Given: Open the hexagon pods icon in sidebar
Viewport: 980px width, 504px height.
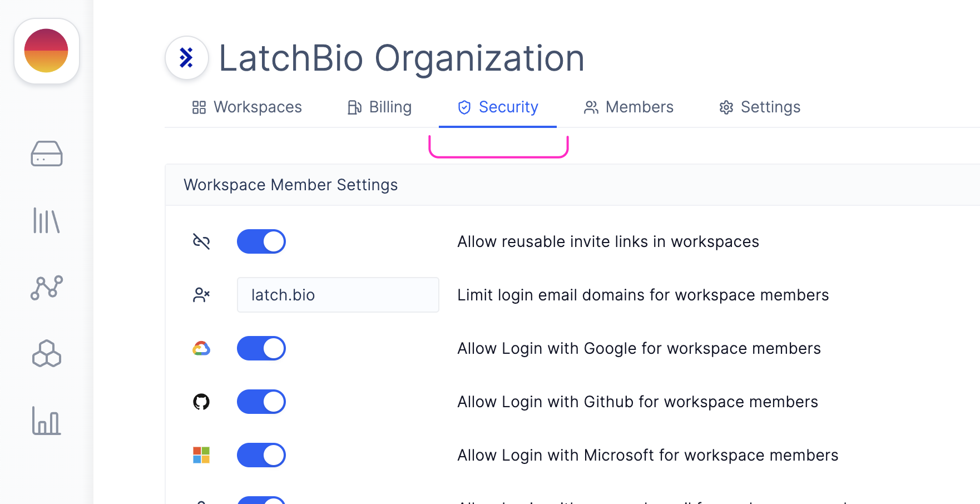Looking at the screenshot, I should pos(47,354).
